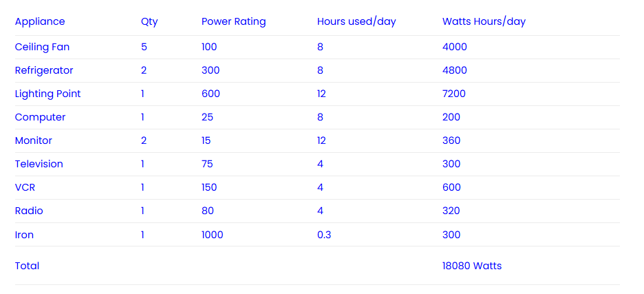Click the Watts Hours/day header

(484, 22)
